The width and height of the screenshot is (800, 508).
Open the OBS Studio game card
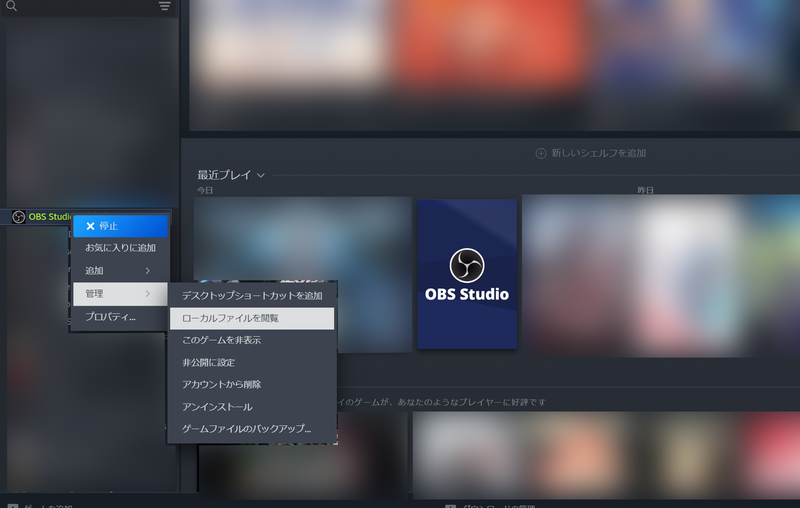click(x=467, y=274)
